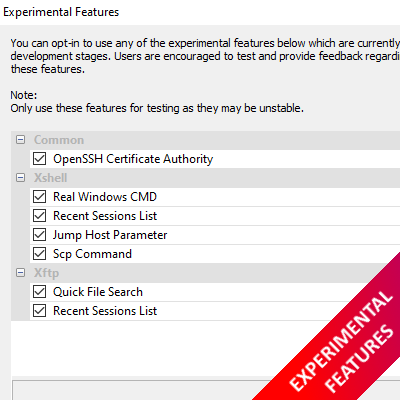Viewport: 400px width, 400px height.
Task: Select OpenSSH Certificate Authority row label
Action: pyautogui.click(x=133, y=159)
